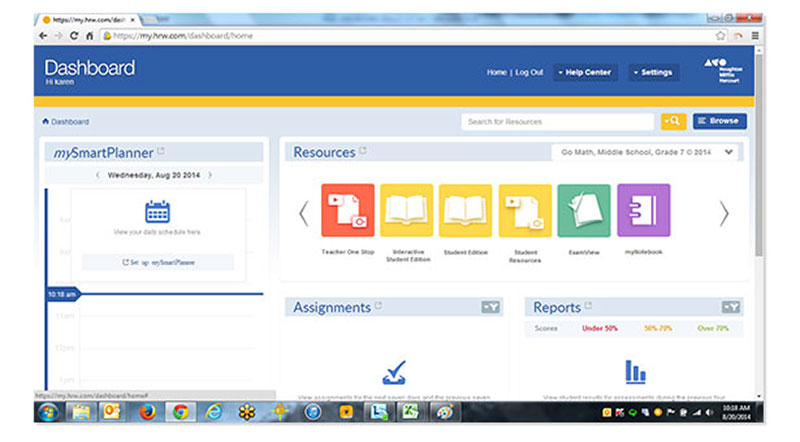The image size is (800, 442).
Task: Click the calendar icon in mySmartPlanner
Action: (157, 211)
